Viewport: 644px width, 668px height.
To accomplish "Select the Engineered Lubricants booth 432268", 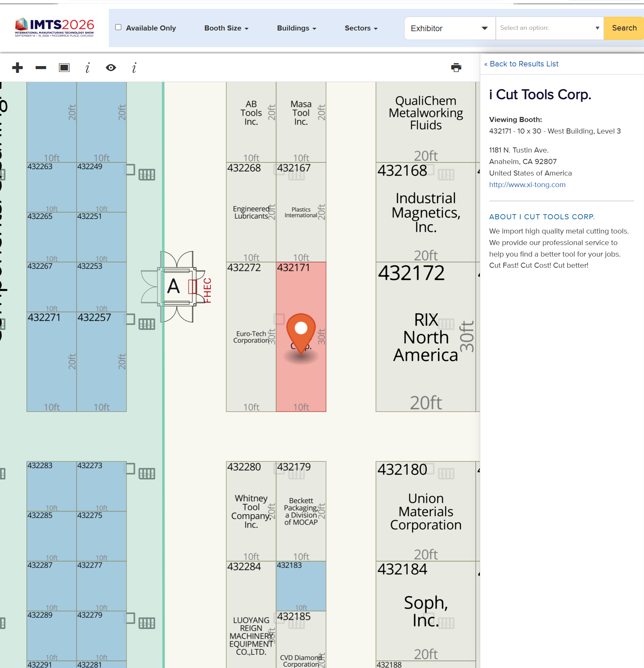I will tap(251, 212).
